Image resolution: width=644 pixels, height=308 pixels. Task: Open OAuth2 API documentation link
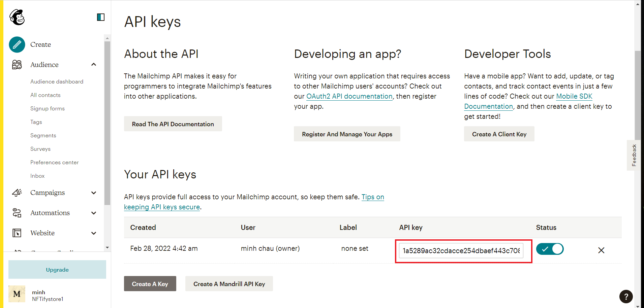[x=349, y=96]
